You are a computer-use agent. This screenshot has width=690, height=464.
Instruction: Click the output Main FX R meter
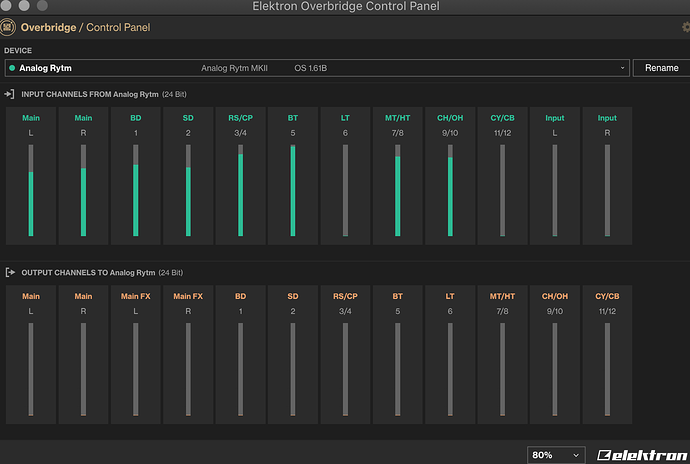[188, 369]
